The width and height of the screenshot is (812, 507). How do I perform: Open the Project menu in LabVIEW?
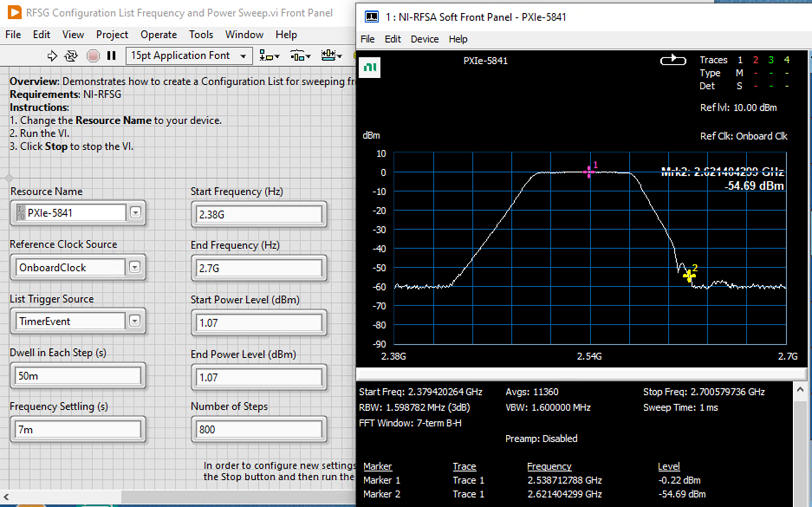pyautogui.click(x=111, y=34)
